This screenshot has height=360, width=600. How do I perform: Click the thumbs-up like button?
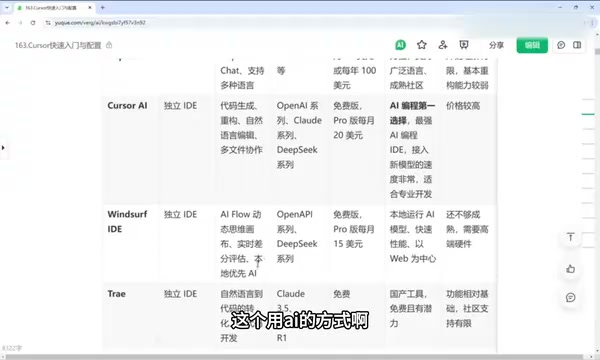click(571, 269)
